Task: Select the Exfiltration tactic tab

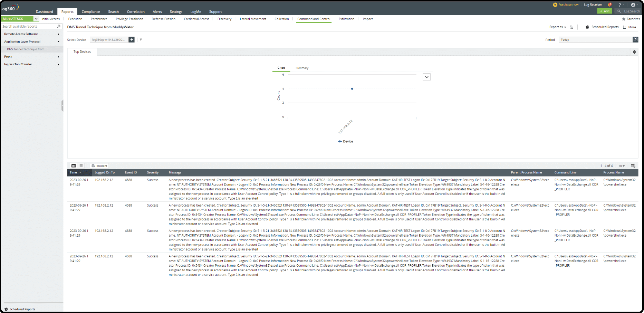Action: pyautogui.click(x=346, y=19)
